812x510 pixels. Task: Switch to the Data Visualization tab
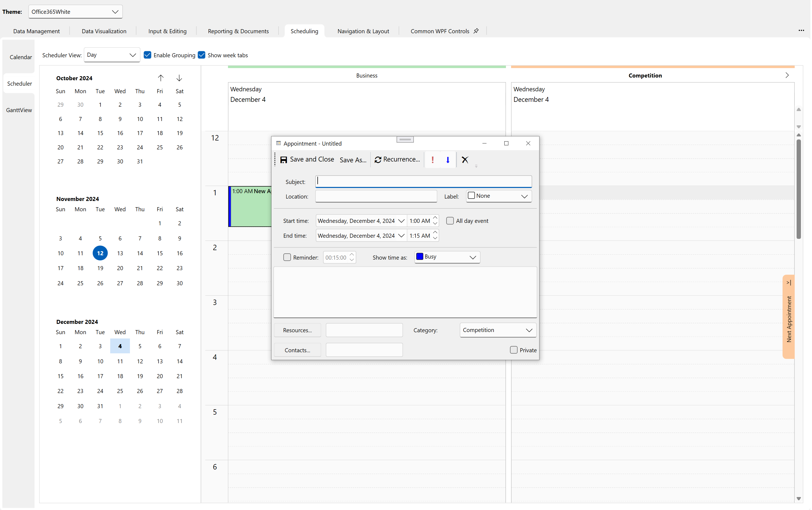tap(104, 31)
